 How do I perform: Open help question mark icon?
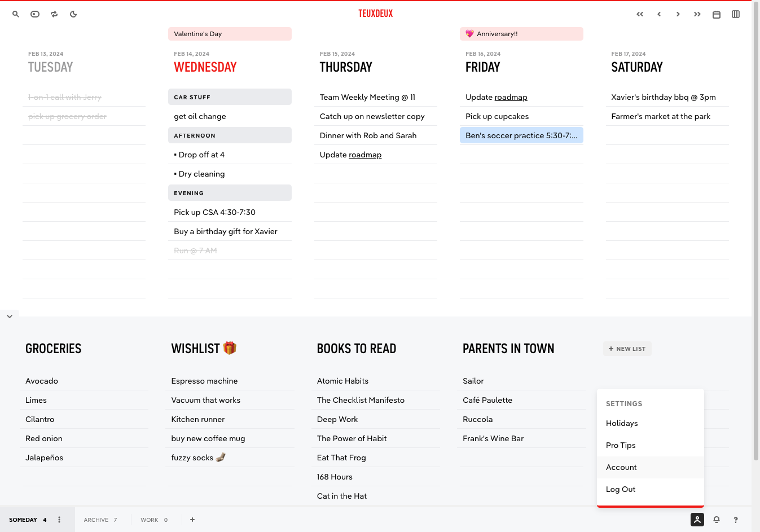(x=736, y=520)
